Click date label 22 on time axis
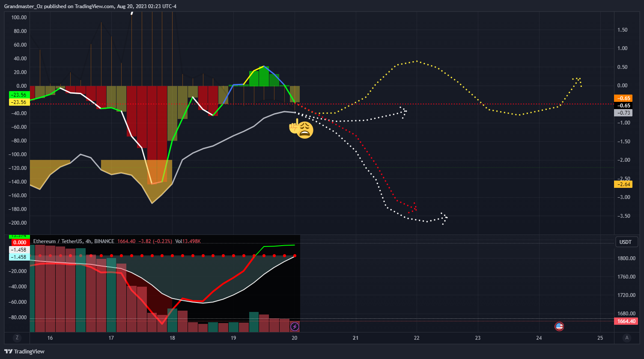The height and width of the screenshot is (359, 644). tap(417, 338)
